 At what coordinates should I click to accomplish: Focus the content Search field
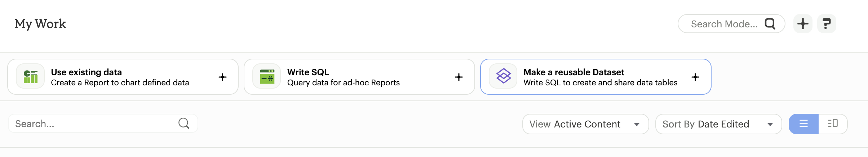click(x=94, y=124)
